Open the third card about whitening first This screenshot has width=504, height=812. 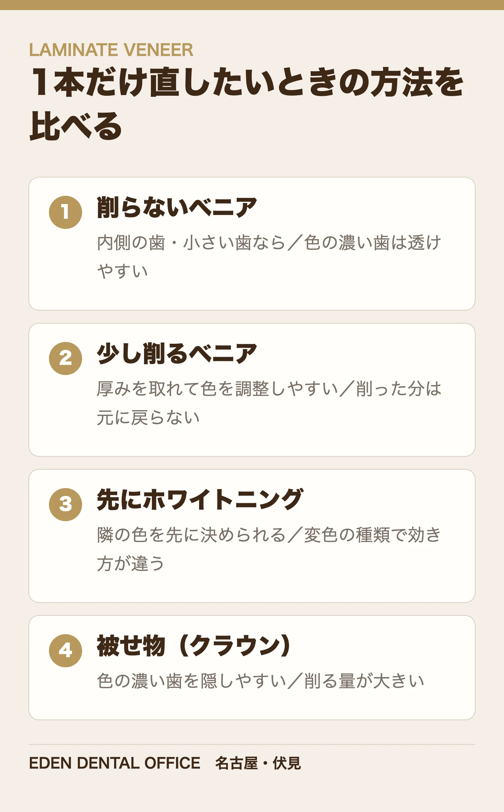252,536
